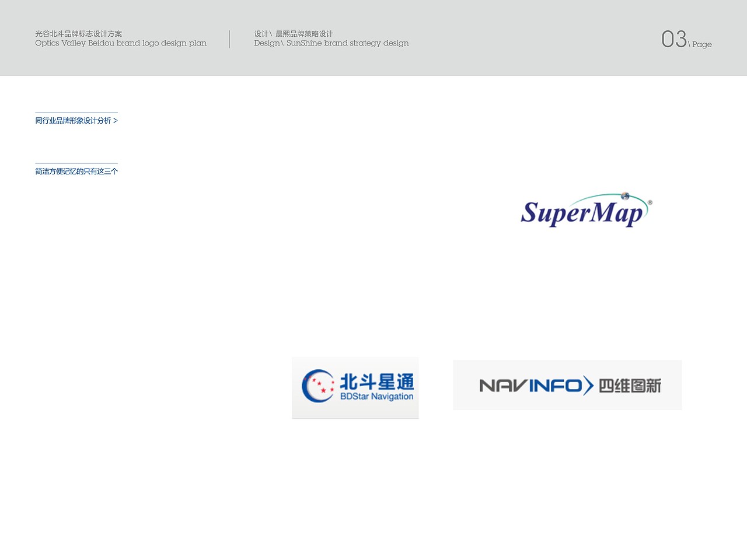Click the text 简洁方便记忆的只有这三个

76,171
